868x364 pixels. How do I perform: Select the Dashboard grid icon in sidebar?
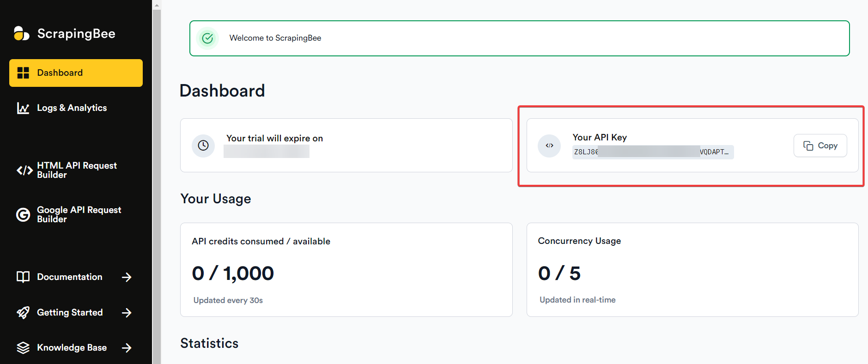click(x=22, y=73)
